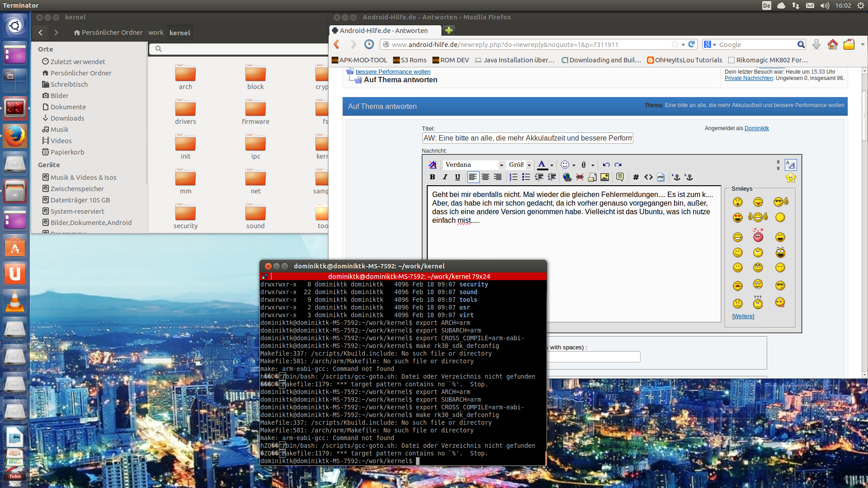Click the first anchor icon in the editor

pyautogui.click(x=676, y=177)
